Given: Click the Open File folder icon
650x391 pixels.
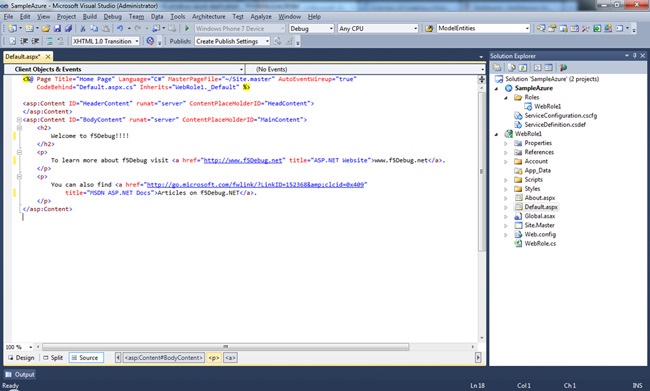Looking at the screenshot, I should 46,29.
